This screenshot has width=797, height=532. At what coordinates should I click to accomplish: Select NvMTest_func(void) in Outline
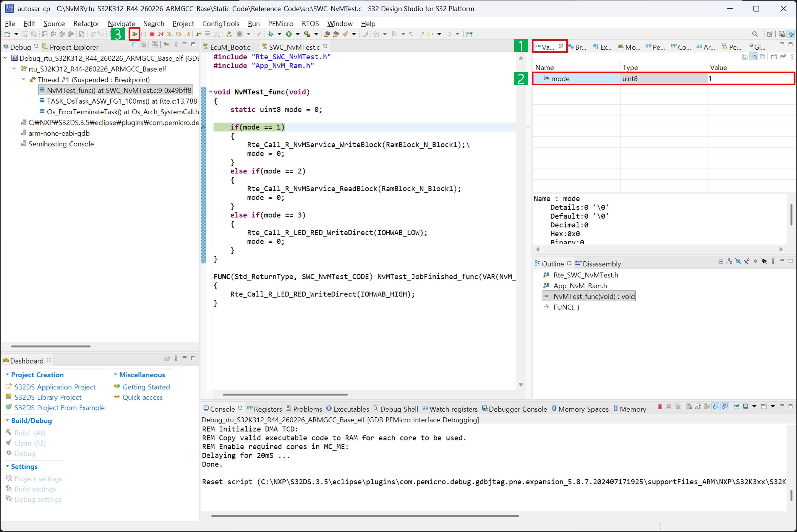(x=589, y=296)
